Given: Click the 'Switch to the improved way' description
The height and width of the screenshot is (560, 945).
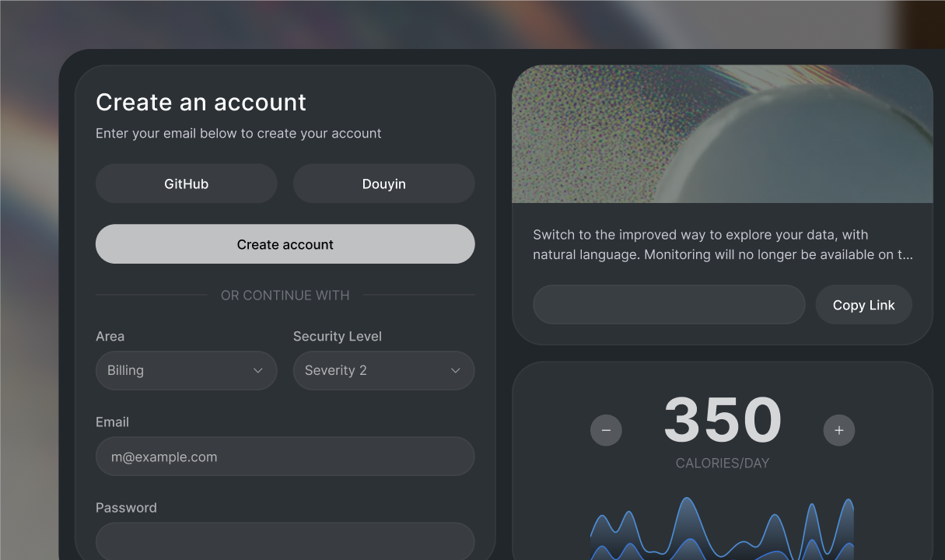Looking at the screenshot, I should (x=723, y=244).
